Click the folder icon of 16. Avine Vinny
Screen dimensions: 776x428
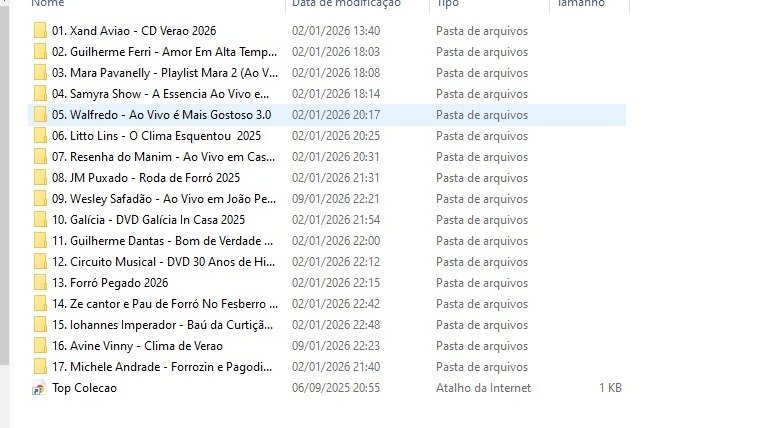pyautogui.click(x=40, y=346)
